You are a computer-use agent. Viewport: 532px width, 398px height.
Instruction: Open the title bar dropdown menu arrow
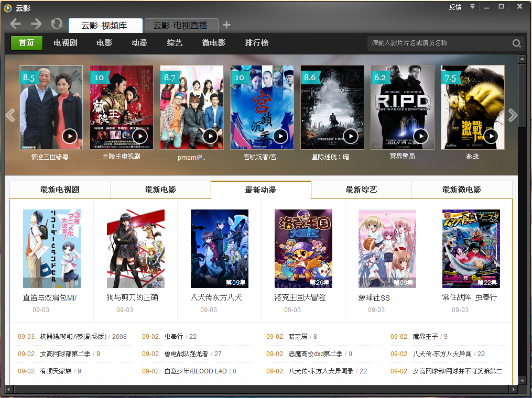(472, 6)
